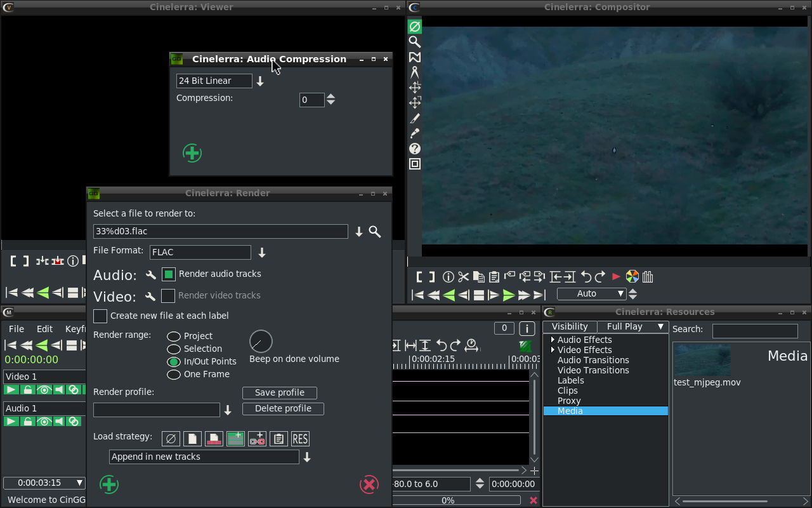Select the magnifier zoom tool in Compositor

(x=415, y=42)
